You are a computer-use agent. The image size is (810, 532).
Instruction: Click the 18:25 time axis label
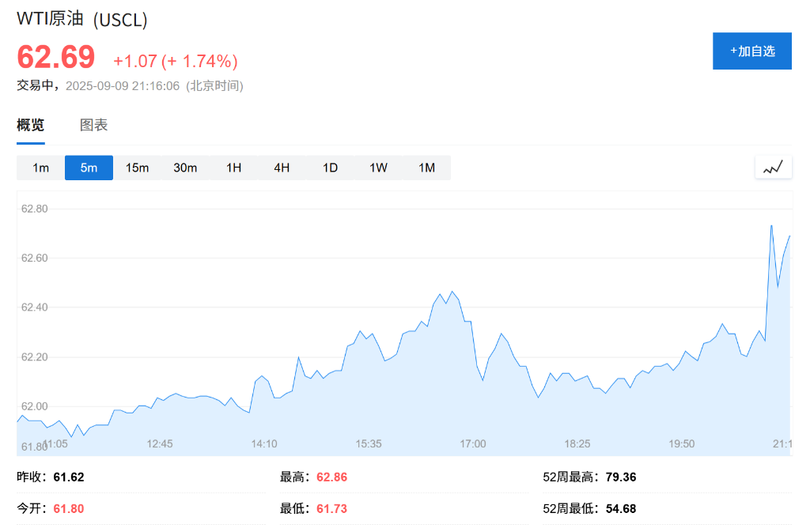pyautogui.click(x=577, y=443)
